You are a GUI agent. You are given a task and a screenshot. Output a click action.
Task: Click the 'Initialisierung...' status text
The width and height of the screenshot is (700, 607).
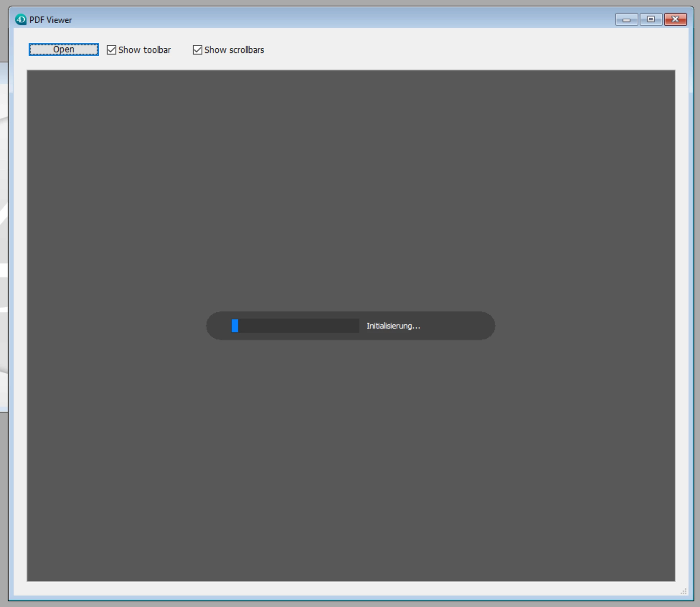click(x=393, y=326)
